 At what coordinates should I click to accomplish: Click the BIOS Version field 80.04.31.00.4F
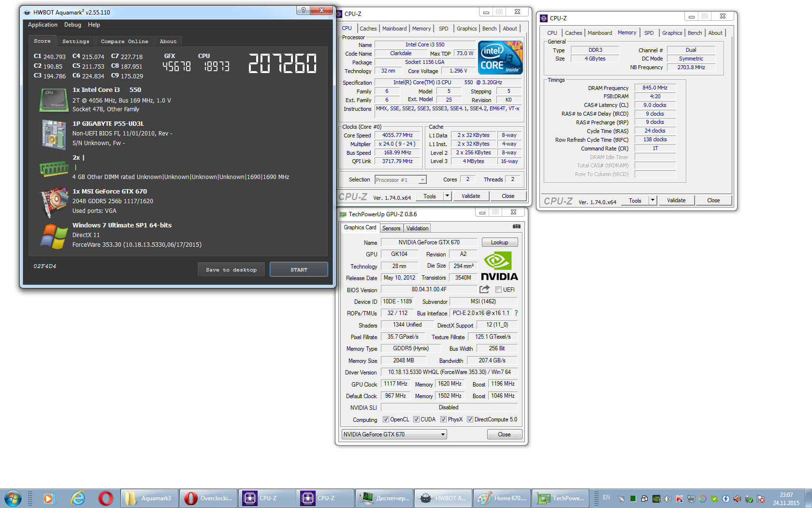pos(429,289)
